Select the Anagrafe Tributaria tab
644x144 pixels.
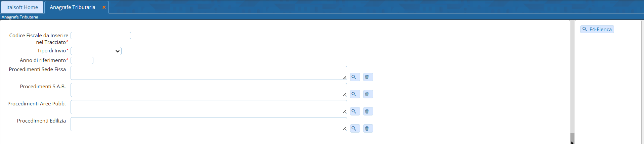pyautogui.click(x=73, y=7)
